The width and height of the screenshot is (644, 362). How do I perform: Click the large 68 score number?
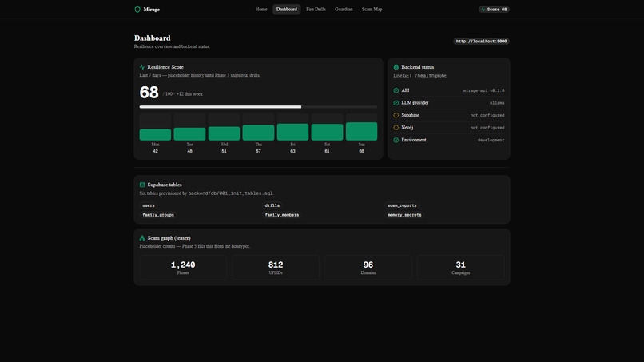149,93
